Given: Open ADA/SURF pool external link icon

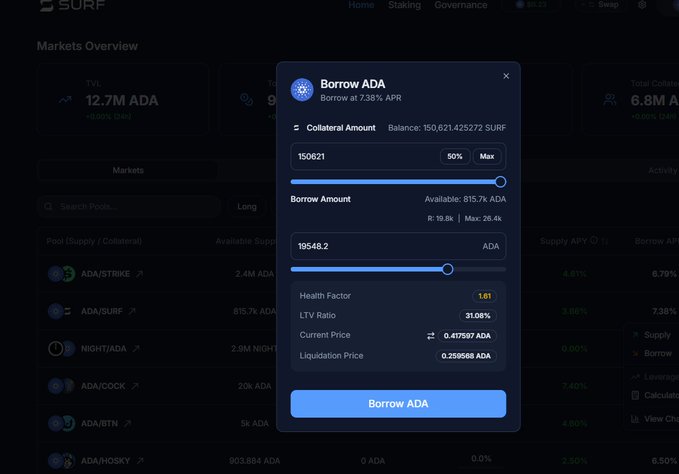Looking at the screenshot, I should click(x=132, y=311).
